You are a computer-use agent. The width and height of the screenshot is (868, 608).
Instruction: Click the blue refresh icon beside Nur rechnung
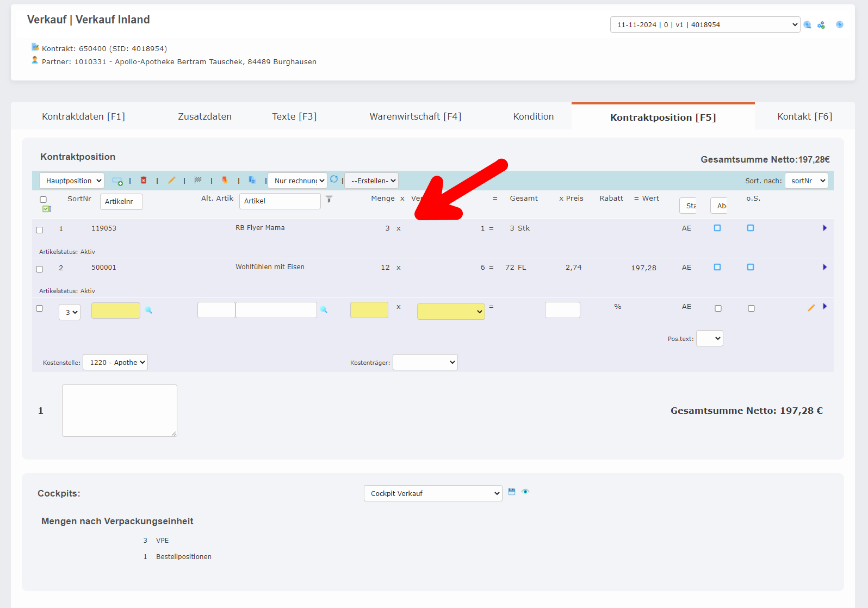(334, 179)
